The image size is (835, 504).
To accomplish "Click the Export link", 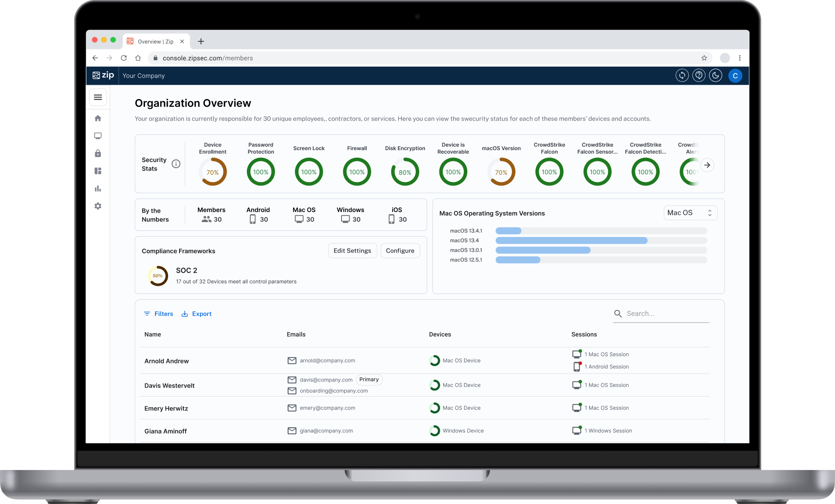I will tap(197, 314).
